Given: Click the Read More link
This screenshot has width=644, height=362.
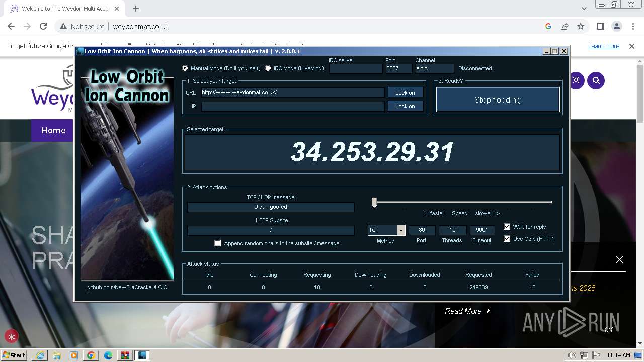Looking at the screenshot, I should tap(467, 311).
